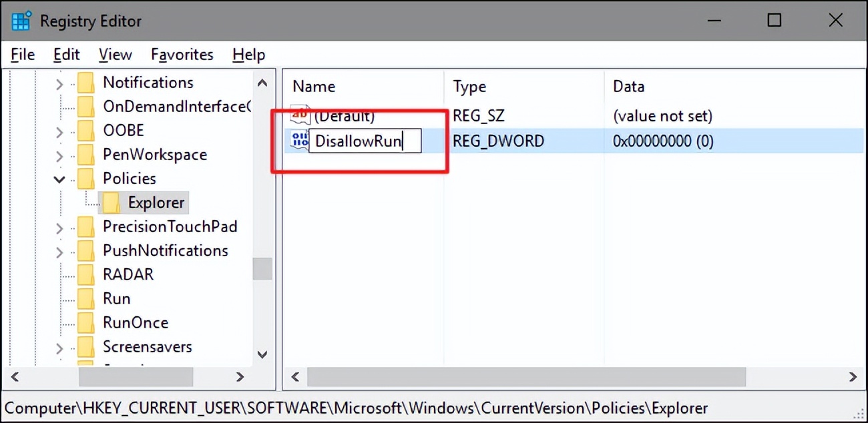Click the tree scrollbar down arrow
This screenshot has width=868, height=423.
262,356
